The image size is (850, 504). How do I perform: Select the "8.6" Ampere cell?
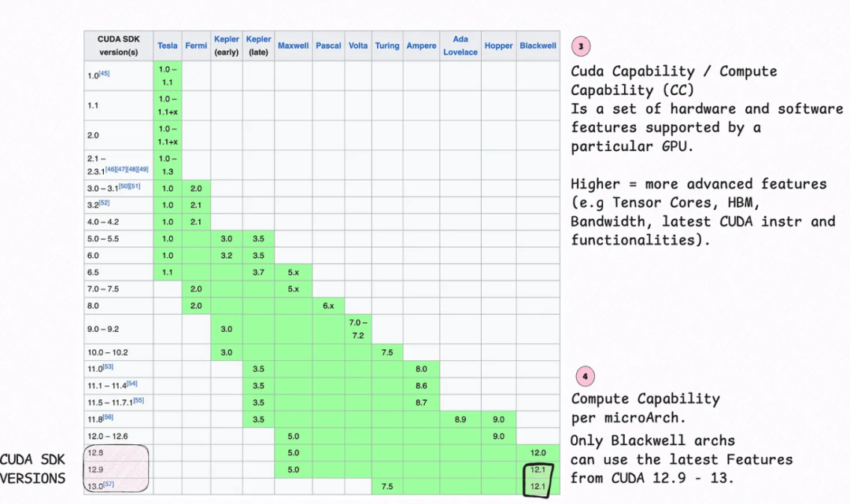(421, 386)
